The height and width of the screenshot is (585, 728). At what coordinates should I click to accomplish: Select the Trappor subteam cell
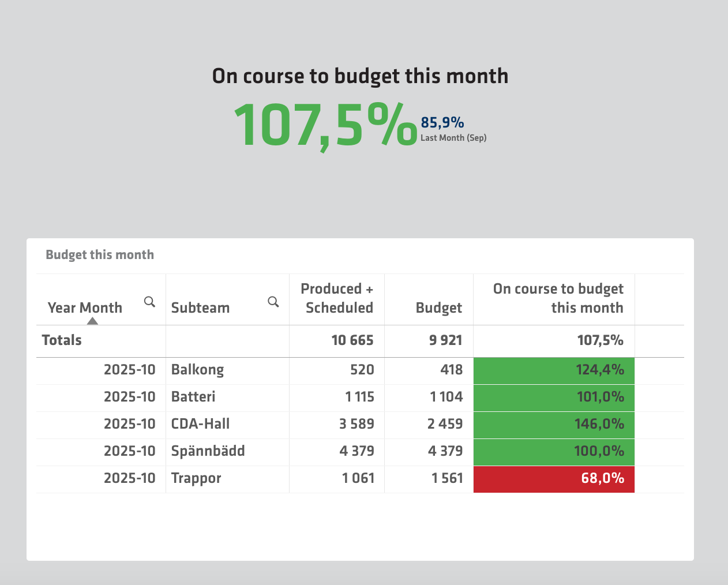pyautogui.click(x=196, y=478)
